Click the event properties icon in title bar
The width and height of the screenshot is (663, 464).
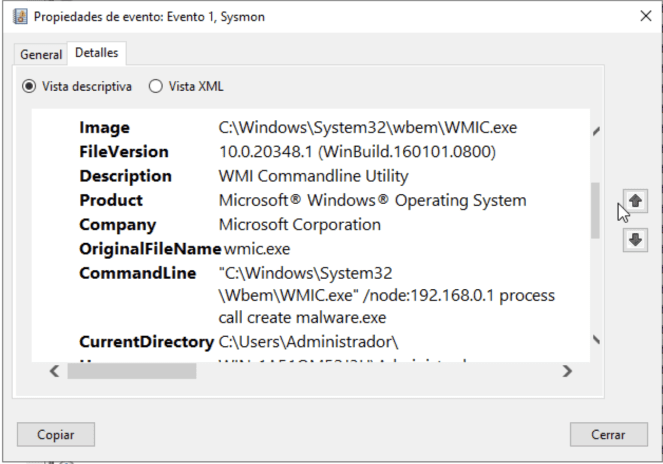tap(19, 17)
